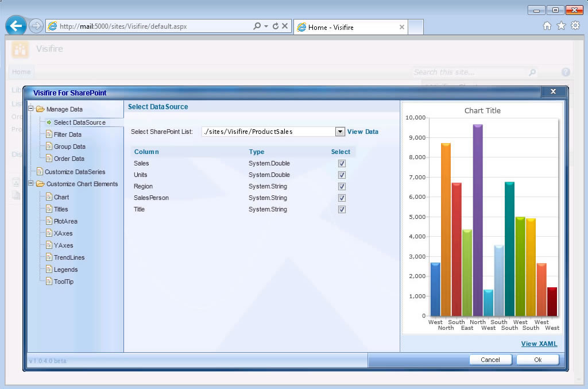Screen dimensions: 588x389
Task: Refresh the page with the reload icon
Action: tap(276, 26)
